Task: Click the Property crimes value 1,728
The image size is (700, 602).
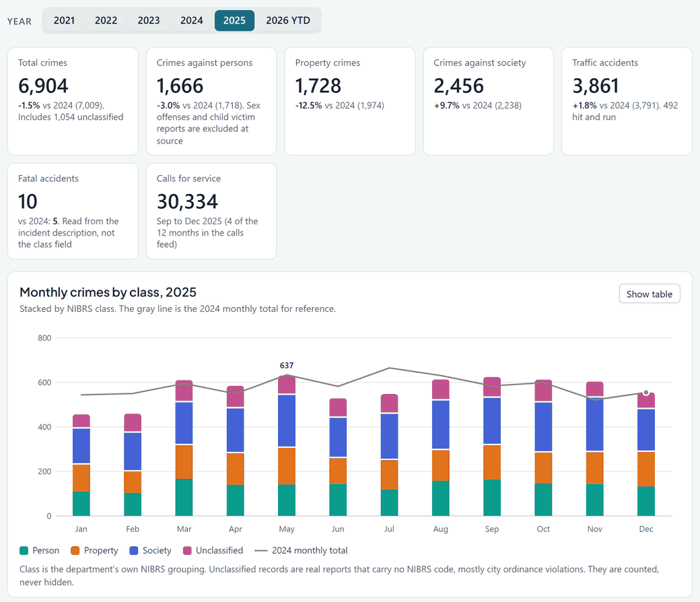Action: click(318, 86)
